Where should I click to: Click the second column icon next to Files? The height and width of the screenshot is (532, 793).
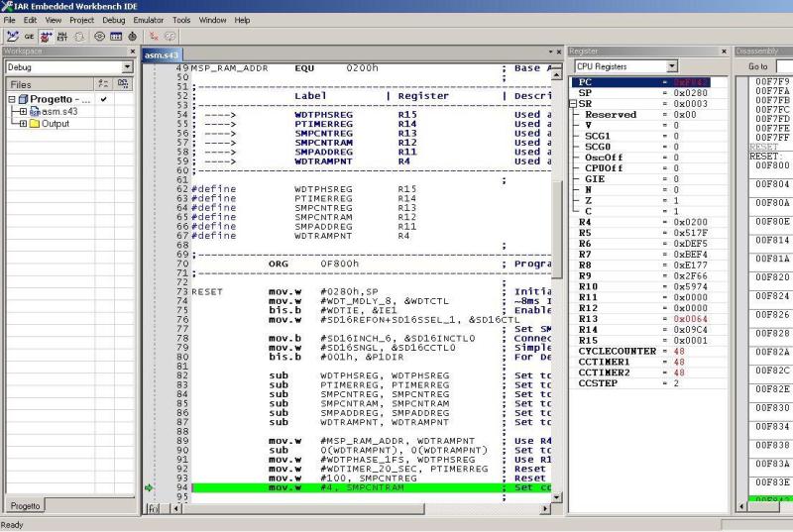(123, 84)
